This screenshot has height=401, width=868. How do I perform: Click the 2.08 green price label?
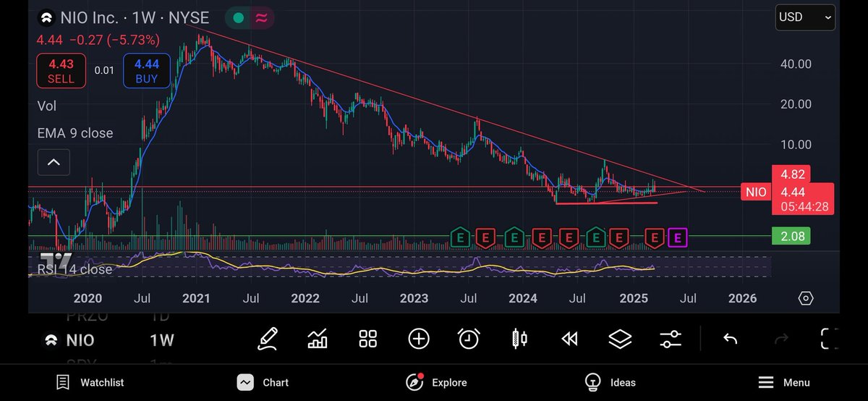(x=793, y=236)
